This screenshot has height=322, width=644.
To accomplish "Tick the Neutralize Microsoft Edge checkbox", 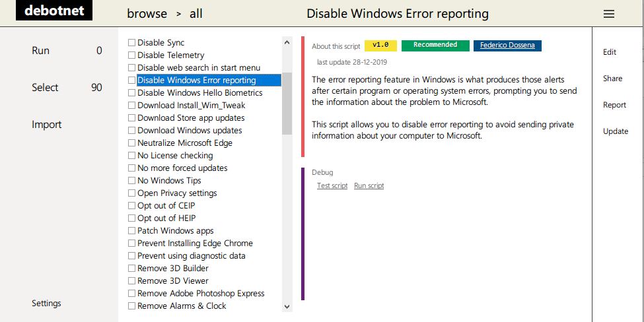I will (131, 143).
